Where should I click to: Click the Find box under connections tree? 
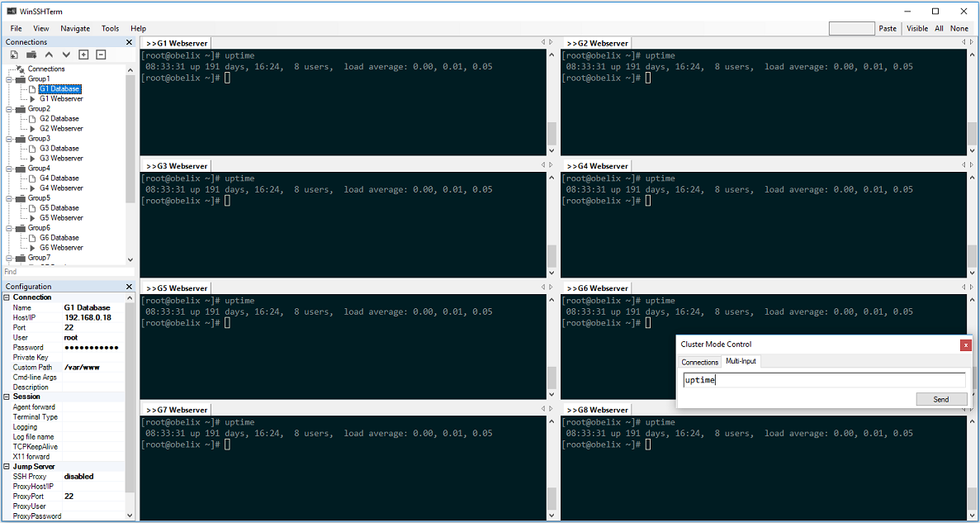(69, 272)
